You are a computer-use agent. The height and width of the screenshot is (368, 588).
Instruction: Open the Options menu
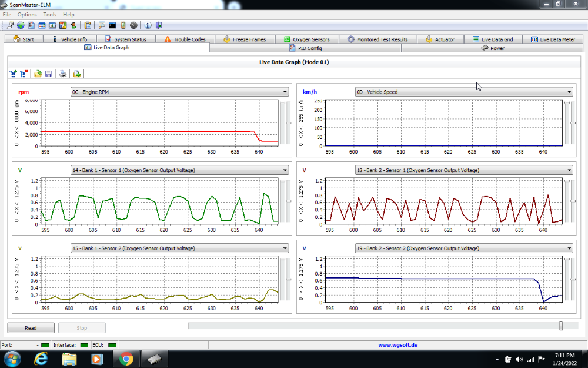(x=27, y=14)
